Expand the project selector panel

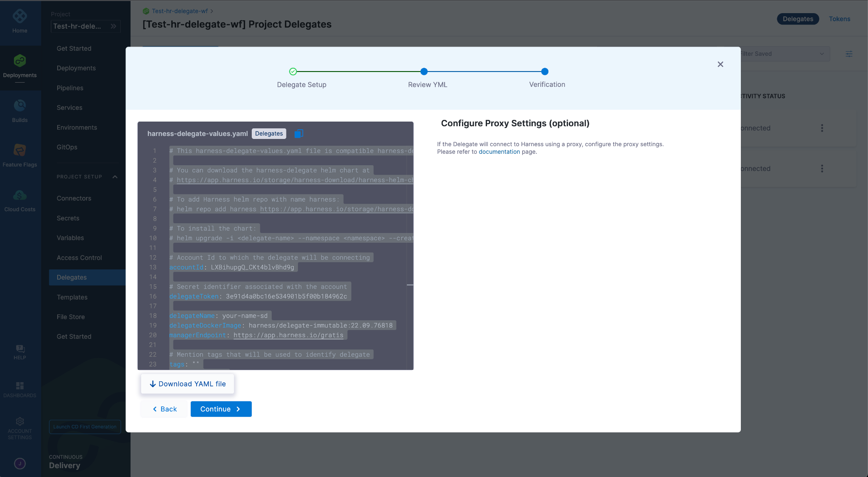coord(113,26)
